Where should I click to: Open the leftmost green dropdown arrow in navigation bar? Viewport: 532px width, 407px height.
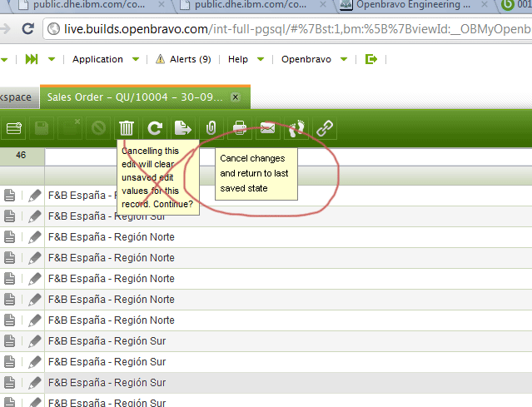pos(4,60)
